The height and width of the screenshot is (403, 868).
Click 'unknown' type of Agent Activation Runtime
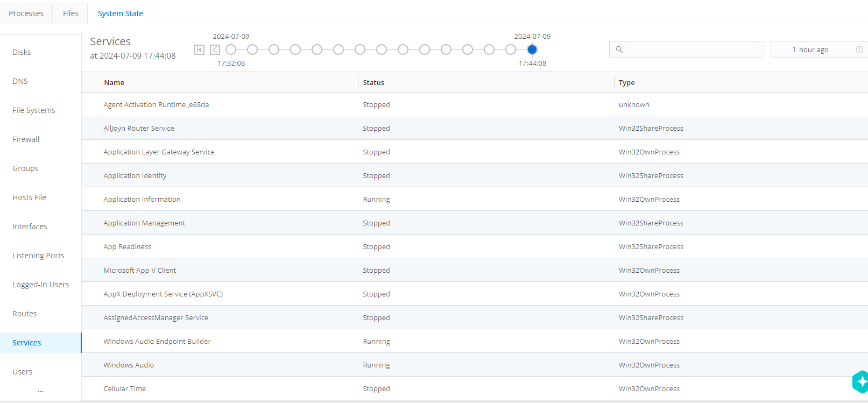(634, 104)
